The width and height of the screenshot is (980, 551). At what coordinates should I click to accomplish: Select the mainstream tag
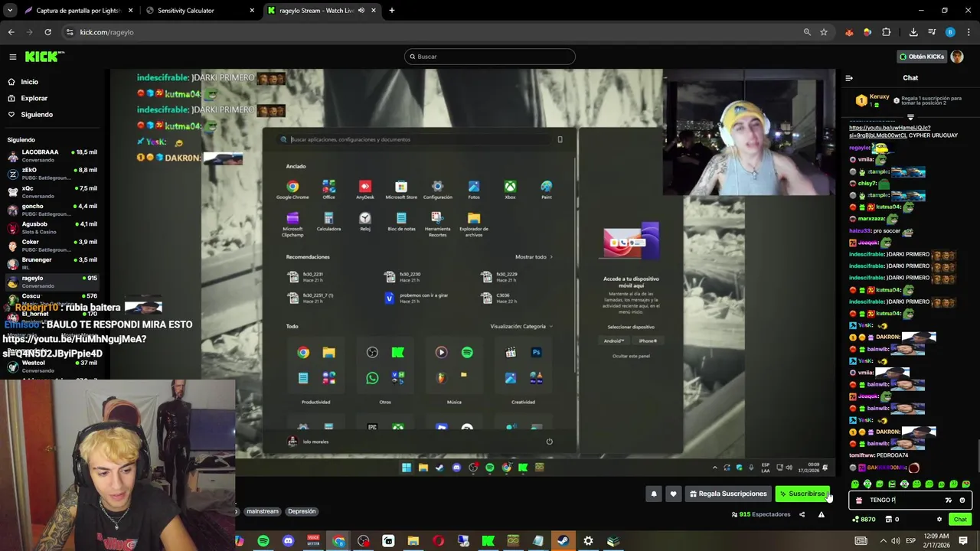[262, 511]
